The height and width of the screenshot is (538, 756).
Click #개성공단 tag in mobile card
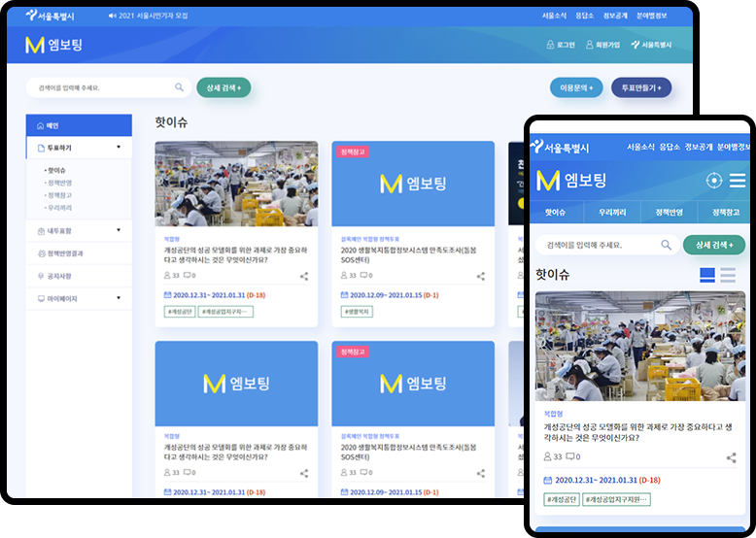[x=562, y=499]
